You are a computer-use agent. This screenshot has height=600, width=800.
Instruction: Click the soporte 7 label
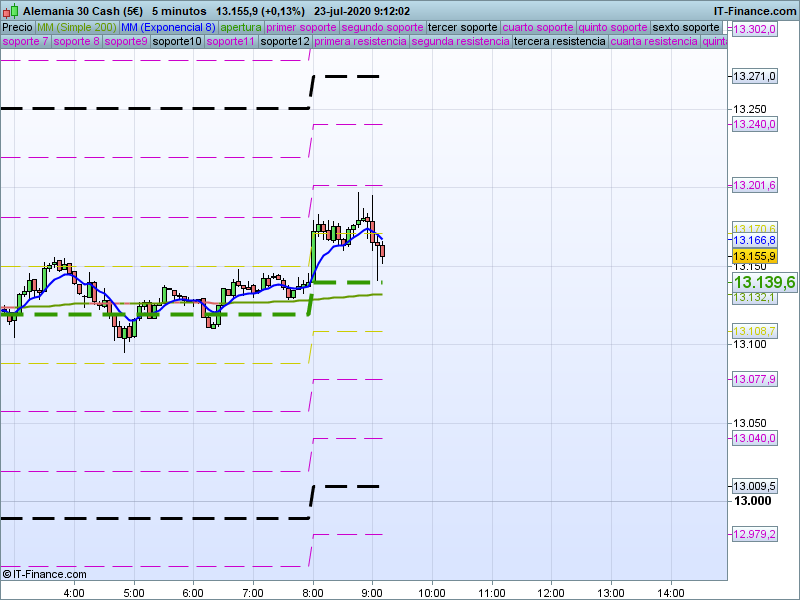coord(26,41)
